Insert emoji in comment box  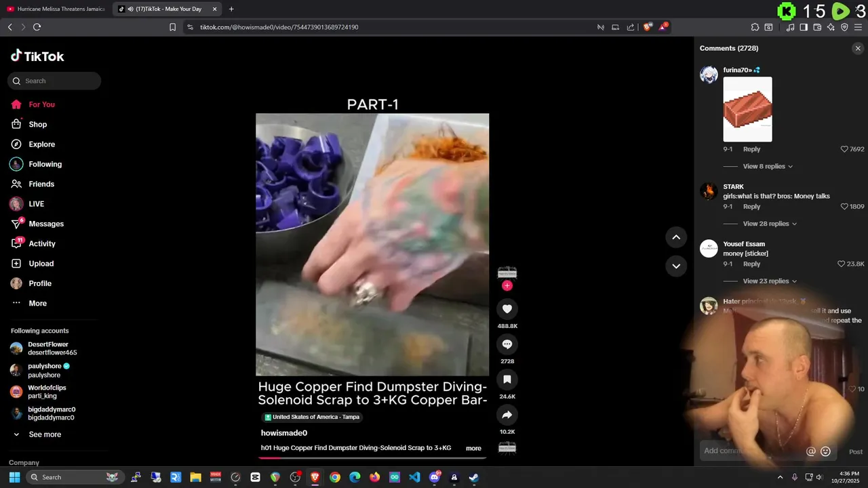click(825, 451)
